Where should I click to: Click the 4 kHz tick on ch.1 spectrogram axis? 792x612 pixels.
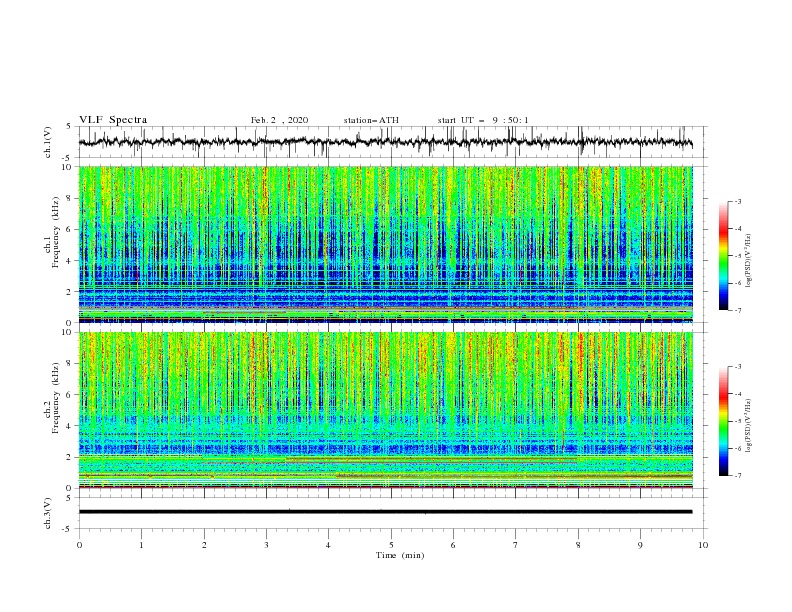69,261
